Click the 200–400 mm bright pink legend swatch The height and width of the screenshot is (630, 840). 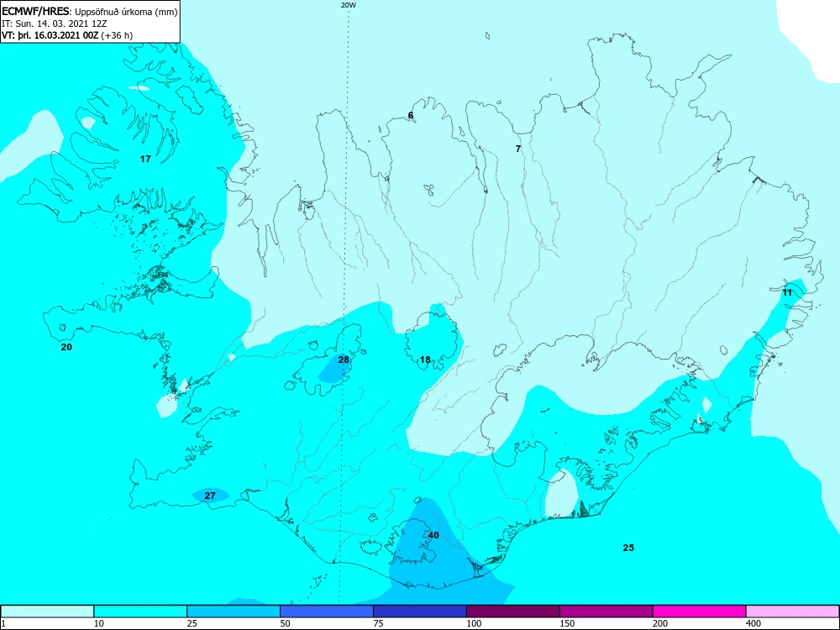point(700,612)
